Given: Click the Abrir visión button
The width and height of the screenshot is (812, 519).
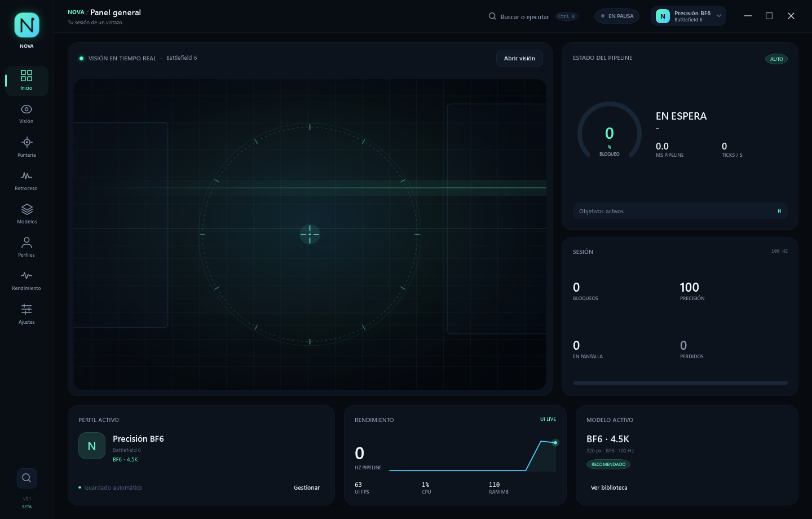Looking at the screenshot, I should pos(519,58).
